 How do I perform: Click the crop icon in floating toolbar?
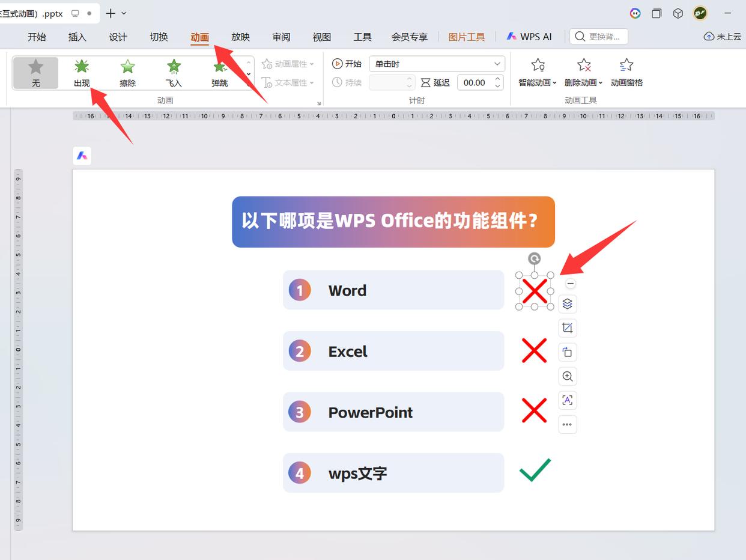click(x=567, y=328)
